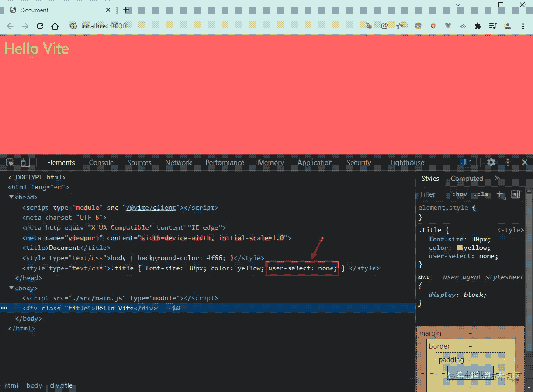The image size is (533, 392).
Task: Toggle the .cls class editor
Action: pos(481,194)
